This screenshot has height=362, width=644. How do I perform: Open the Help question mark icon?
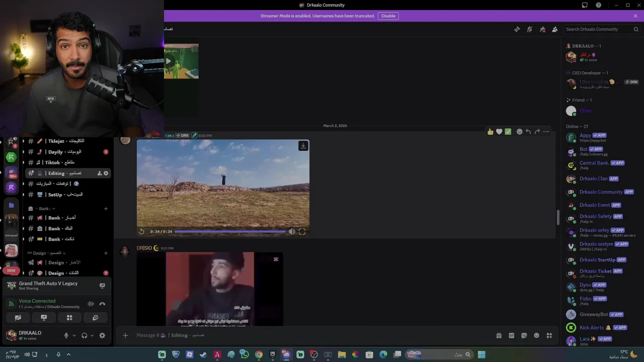tap(598, 5)
